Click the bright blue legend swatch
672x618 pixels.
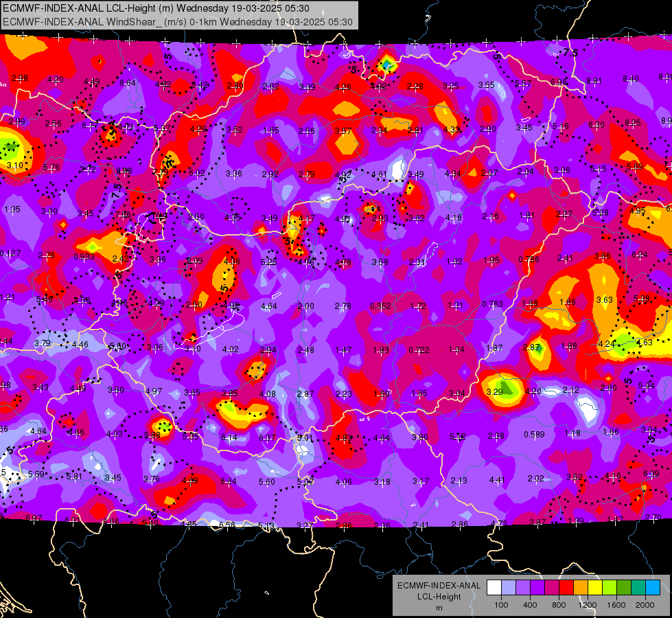(x=653, y=588)
